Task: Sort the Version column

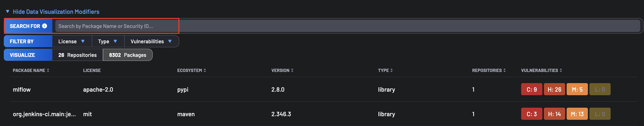Action: coord(292,70)
